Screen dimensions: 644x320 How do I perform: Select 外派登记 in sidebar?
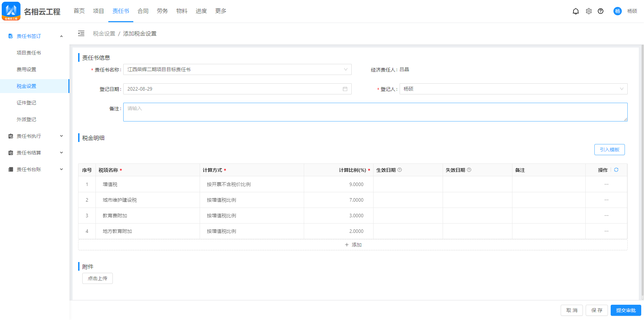[35, 119]
